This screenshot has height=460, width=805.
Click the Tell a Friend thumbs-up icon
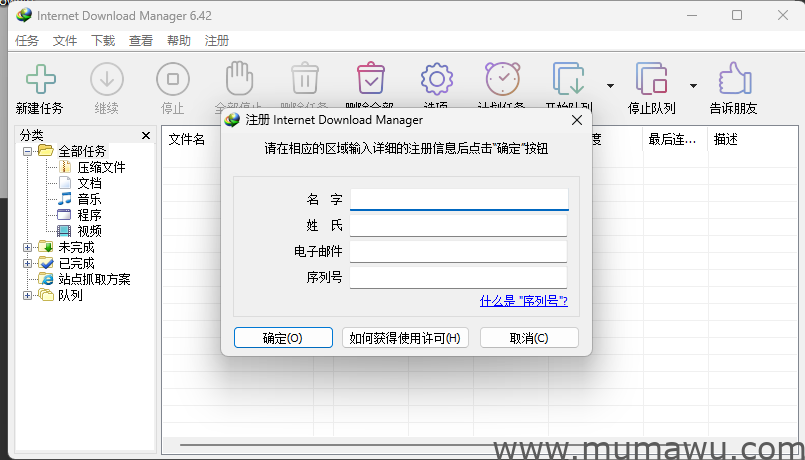pyautogui.click(x=734, y=79)
